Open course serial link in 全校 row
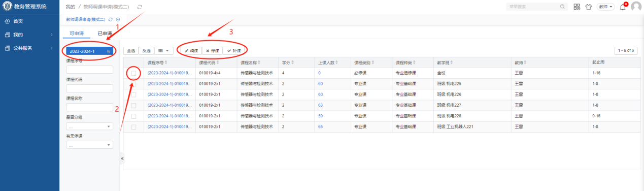 point(170,73)
